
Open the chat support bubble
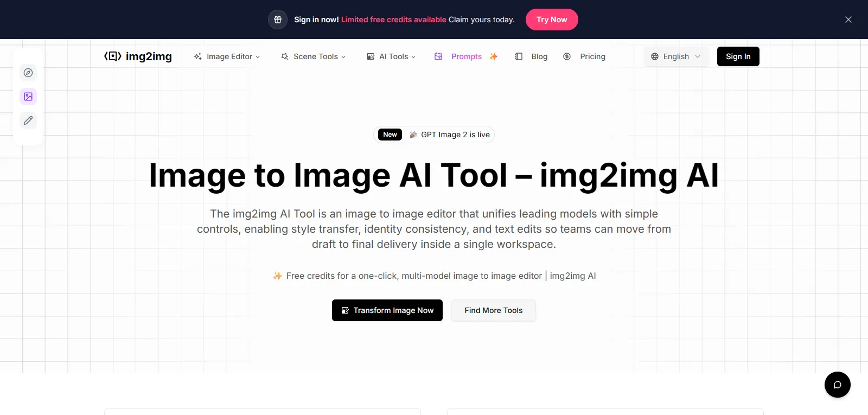point(838,385)
